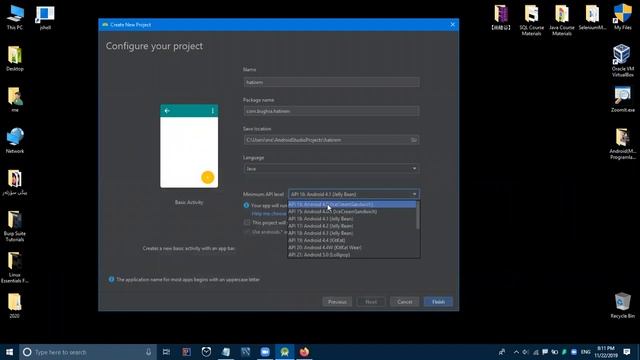This screenshot has width=640, height=360.
Task: Open the Network desktop icon
Action: (x=15, y=141)
